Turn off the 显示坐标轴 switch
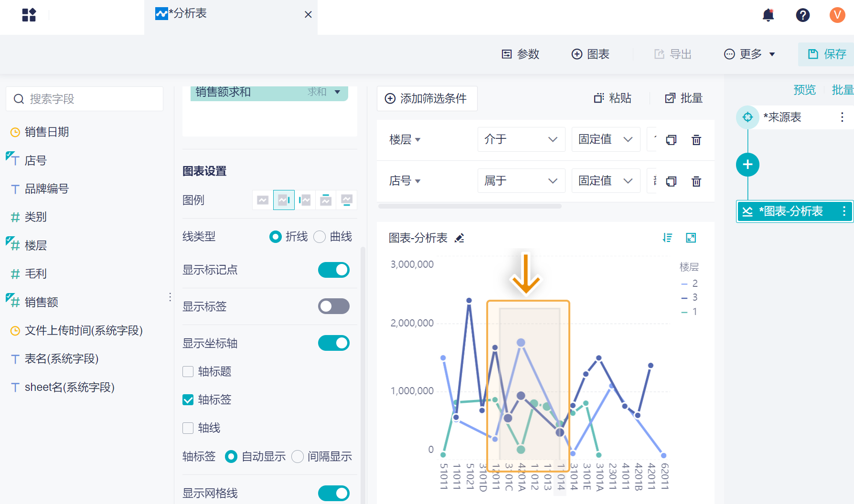This screenshot has width=854, height=504. (x=334, y=343)
